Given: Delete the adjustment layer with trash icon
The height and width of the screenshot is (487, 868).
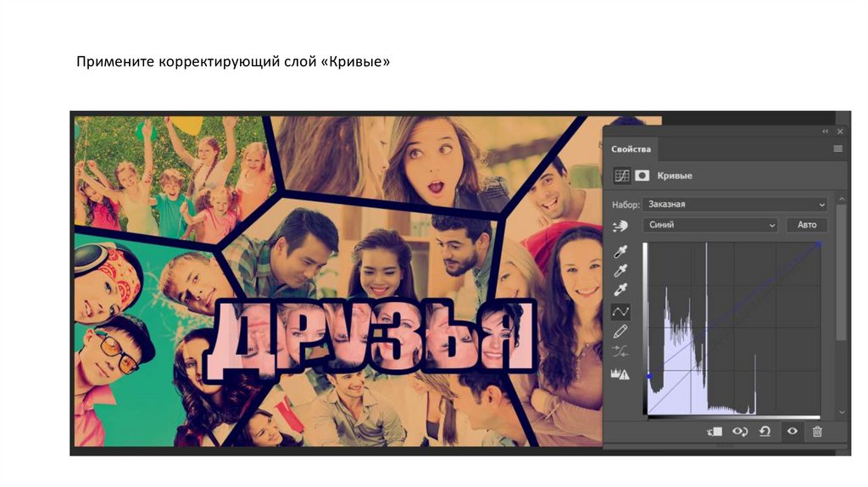Looking at the screenshot, I should click(817, 431).
